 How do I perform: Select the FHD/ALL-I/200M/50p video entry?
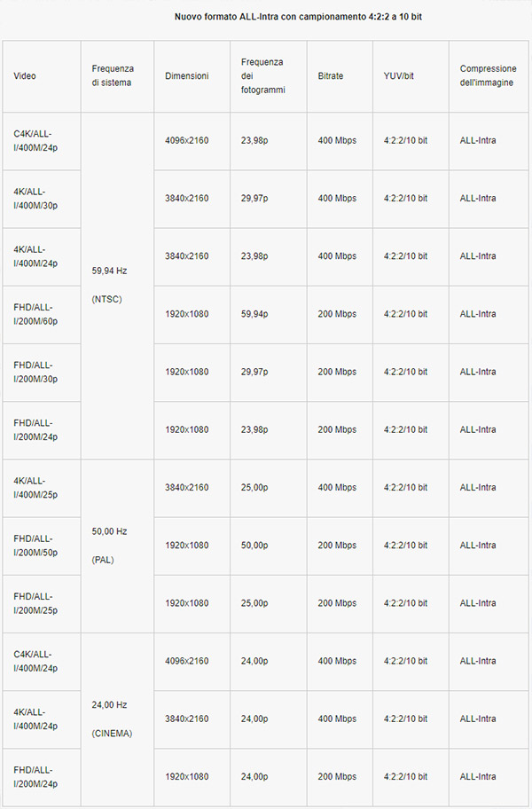click(x=35, y=545)
